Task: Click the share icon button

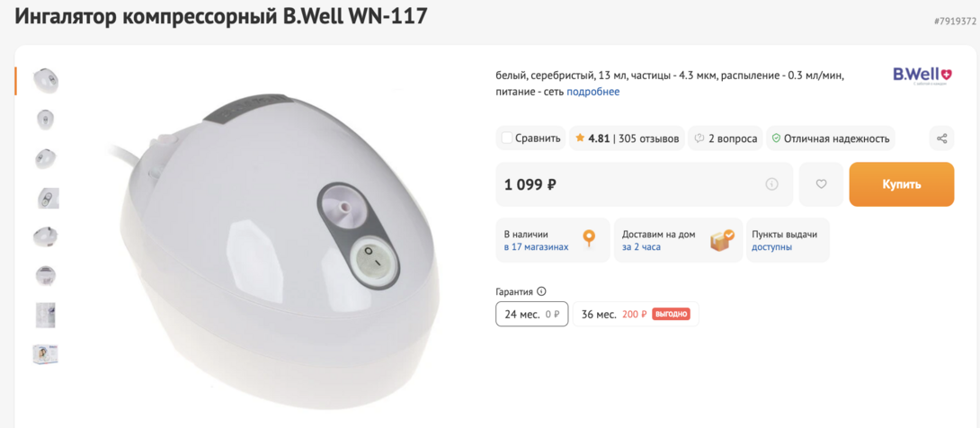Action: pyautogui.click(x=942, y=138)
